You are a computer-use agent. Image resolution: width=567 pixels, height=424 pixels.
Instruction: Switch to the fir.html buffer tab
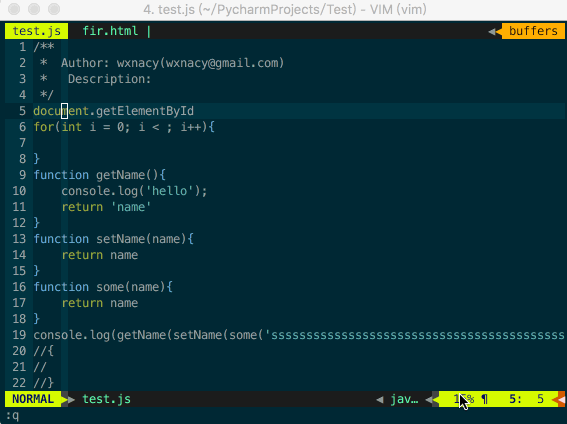click(110, 31)
